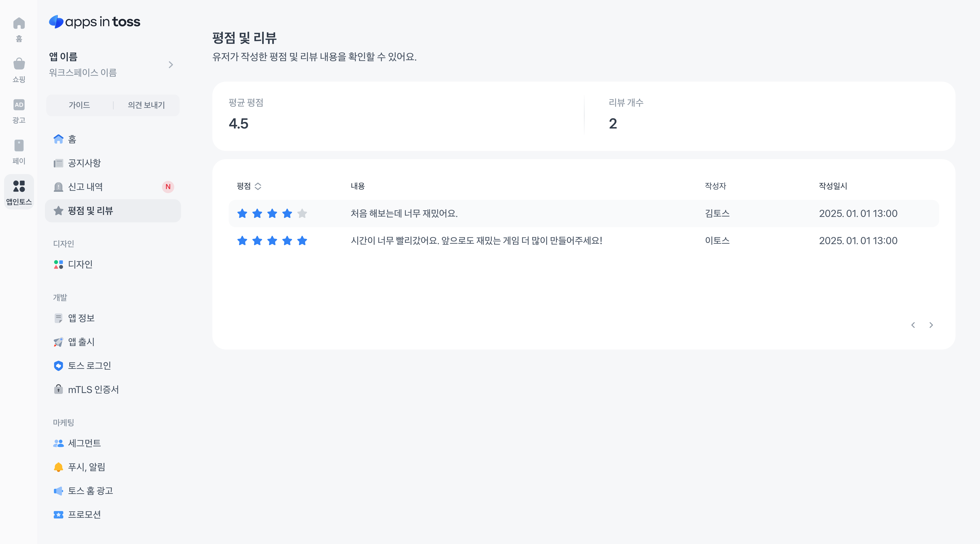Image resolution: width=980 pixels, height=544 pixels.
Task: Go to previous page of reviews
Action: (x=913, y=325)
